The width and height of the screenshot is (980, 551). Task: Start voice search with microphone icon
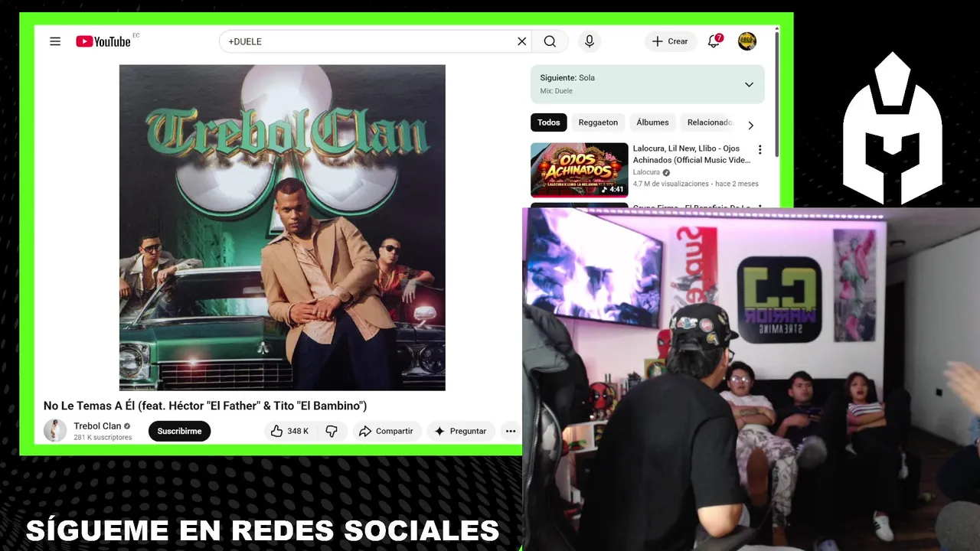(589, 41)
